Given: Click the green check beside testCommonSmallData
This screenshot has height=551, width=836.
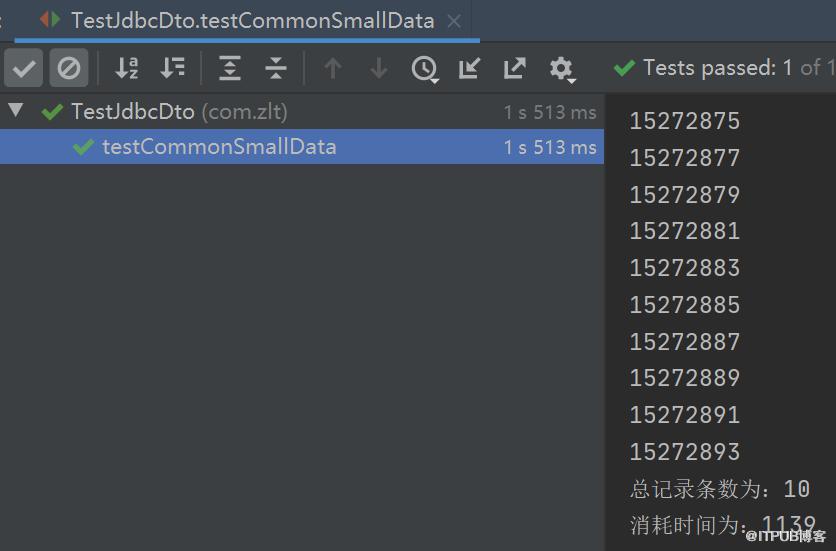Looking at the screenshot, I should 84,147.
